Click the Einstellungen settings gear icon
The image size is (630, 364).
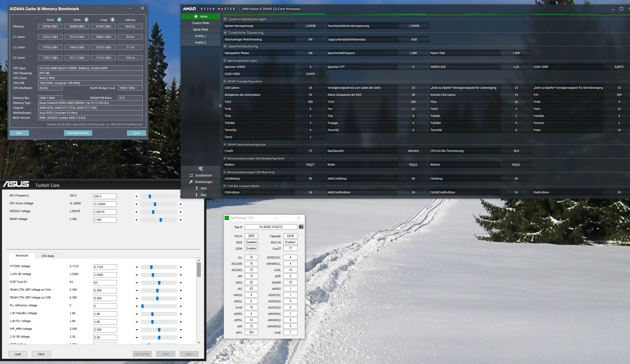point(191,182)
